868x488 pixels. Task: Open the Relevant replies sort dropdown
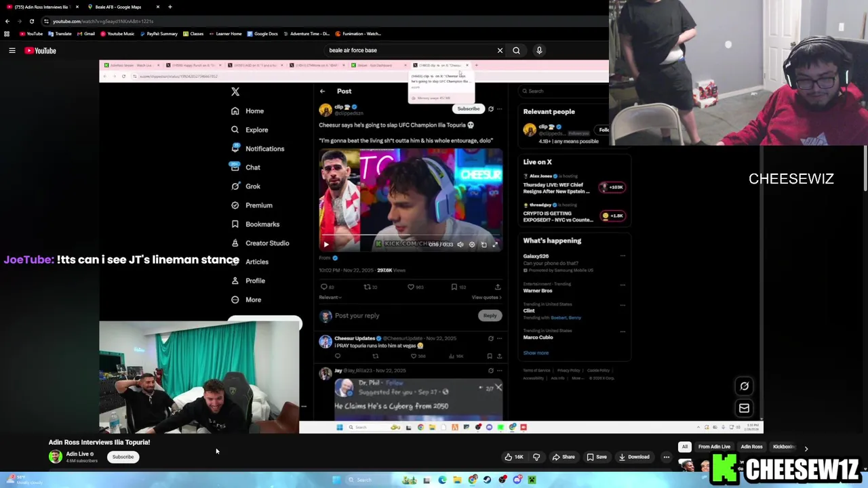click(330, 298)
